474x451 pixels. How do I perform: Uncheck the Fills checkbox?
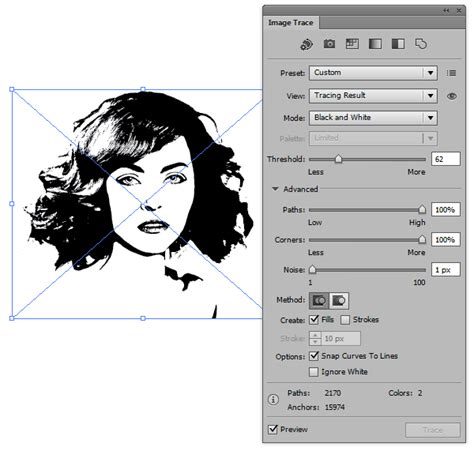tap(314, 320)
